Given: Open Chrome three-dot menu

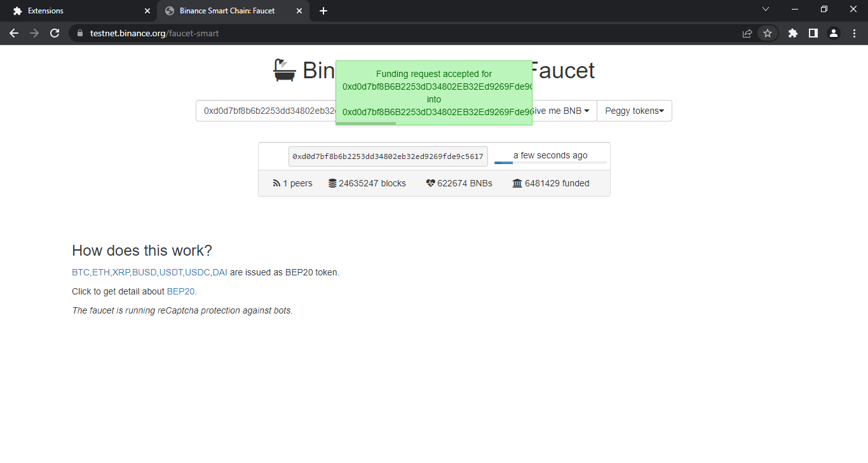Looking at the screenshot, I should (853, 33).
